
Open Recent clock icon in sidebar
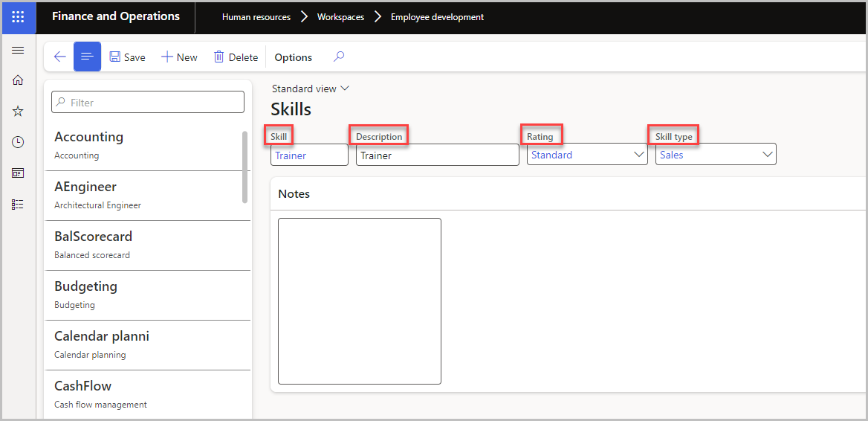tap(18, 142)
